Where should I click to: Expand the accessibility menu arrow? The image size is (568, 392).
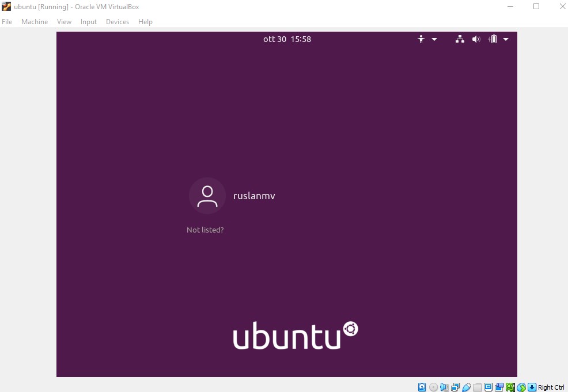434,39
